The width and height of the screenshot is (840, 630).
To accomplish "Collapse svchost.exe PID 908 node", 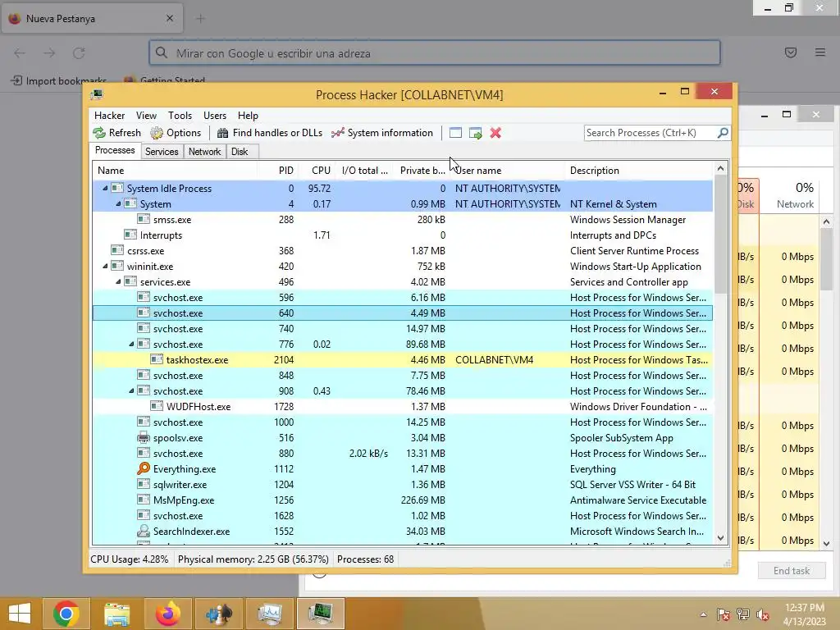I will pos(131,391).
